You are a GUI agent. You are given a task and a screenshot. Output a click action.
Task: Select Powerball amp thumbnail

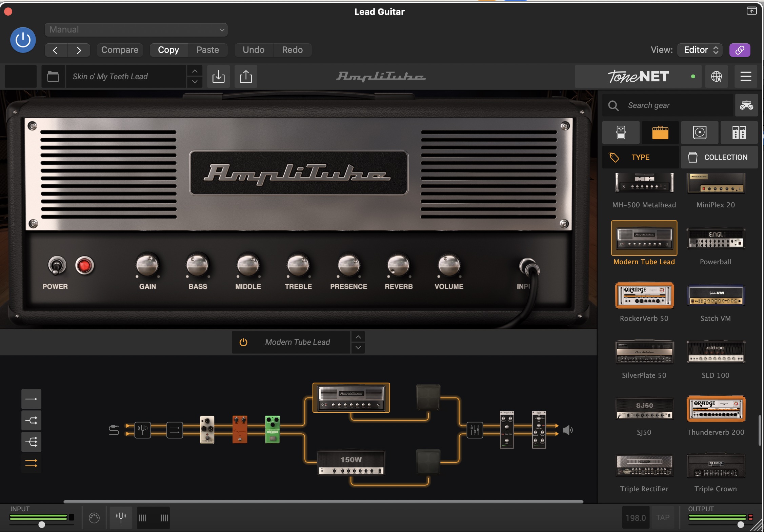(x=716, y=239)
